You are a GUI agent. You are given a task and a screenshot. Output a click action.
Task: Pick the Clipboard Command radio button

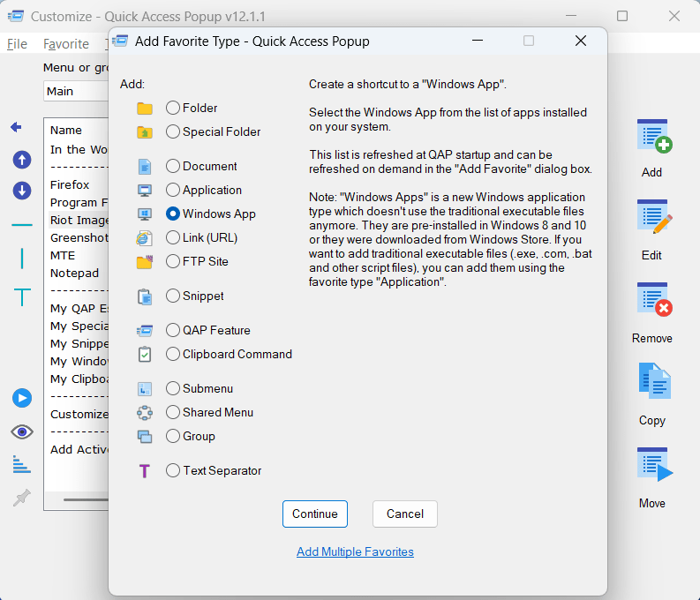click(173, 354)
